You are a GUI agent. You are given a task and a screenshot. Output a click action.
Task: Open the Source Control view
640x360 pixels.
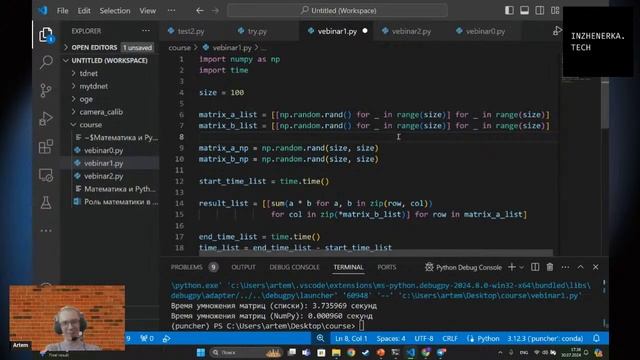[x=46, y=90]
